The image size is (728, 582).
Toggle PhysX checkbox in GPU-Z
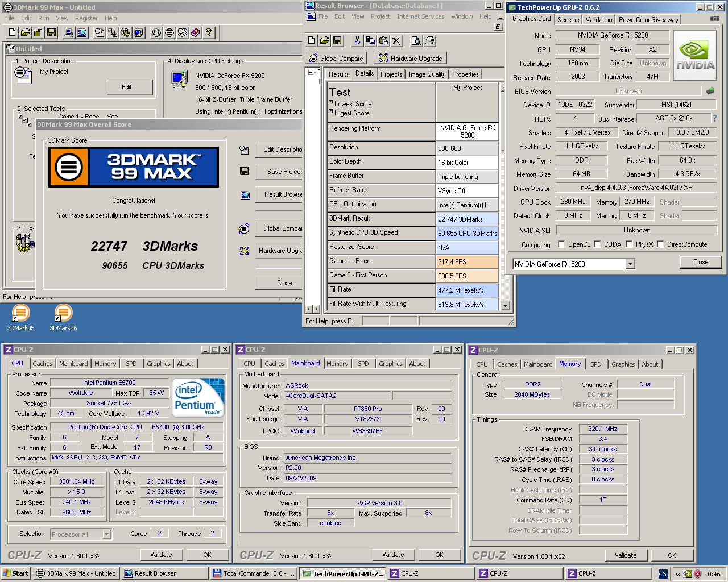tap(629, 244)
